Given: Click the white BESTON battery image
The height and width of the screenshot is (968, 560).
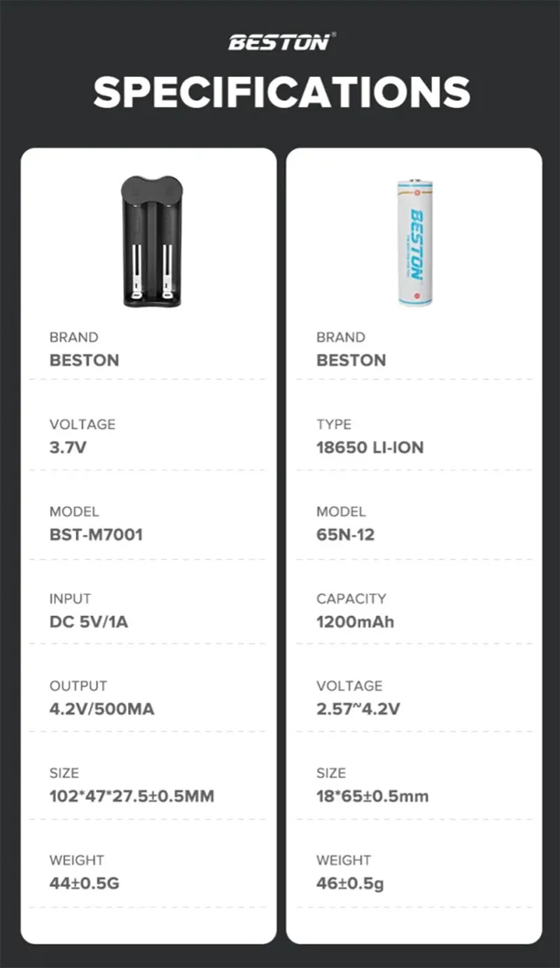Looking at the screenshot, I should pyautogui.click(x=415, y=242).
